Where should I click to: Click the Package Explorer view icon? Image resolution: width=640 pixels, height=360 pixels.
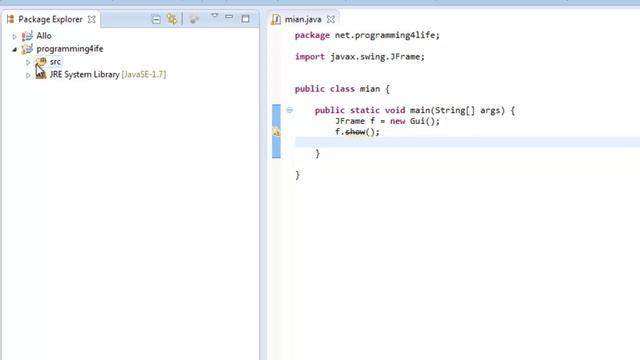pos(11,19)
